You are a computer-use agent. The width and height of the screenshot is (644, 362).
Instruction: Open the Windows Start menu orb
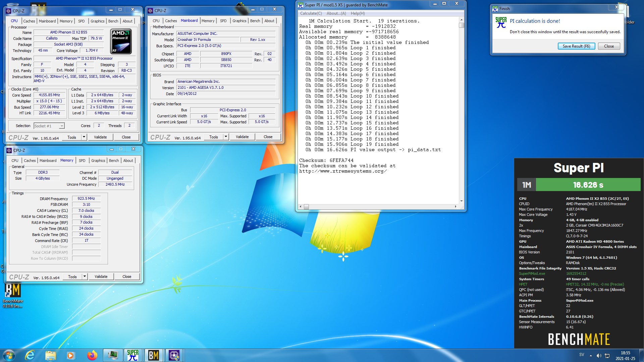click(x=9, y=355)
